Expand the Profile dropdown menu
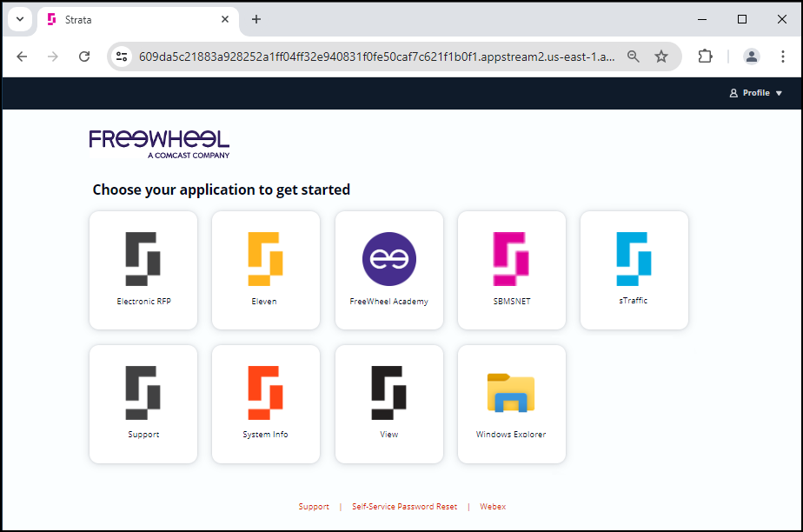 coord(756,93)
